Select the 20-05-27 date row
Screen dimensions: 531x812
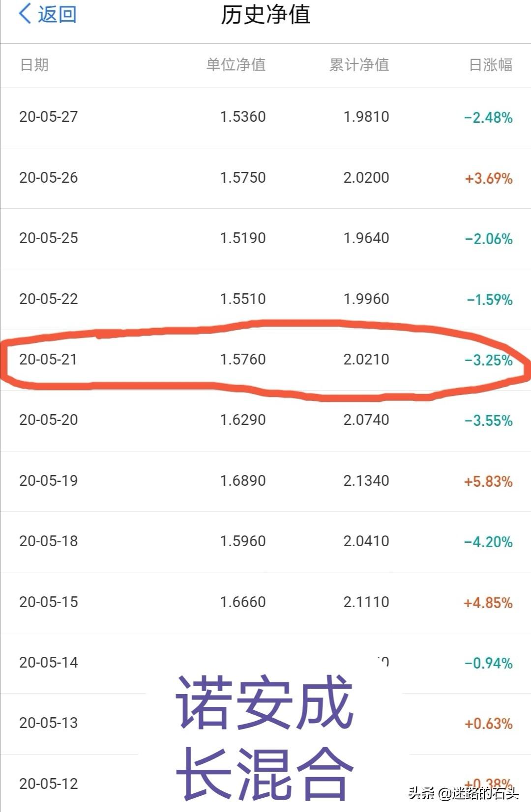pos(265,117)
